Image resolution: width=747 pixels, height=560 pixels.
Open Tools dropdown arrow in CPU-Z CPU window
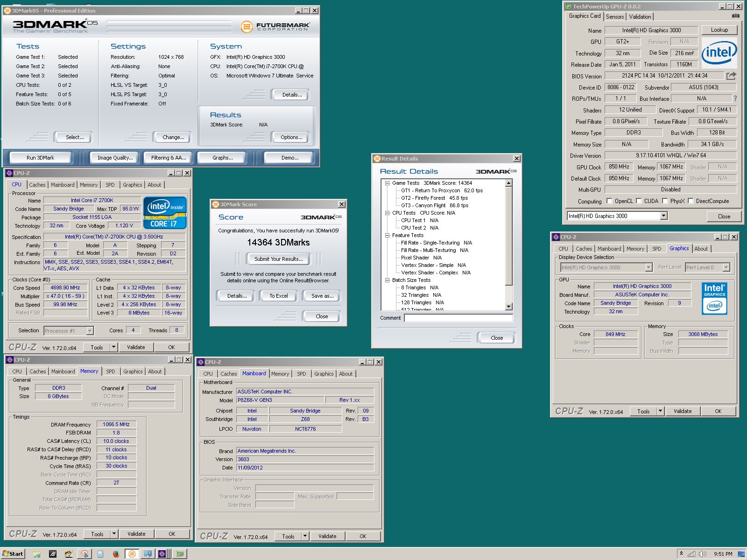pos(113,347)
